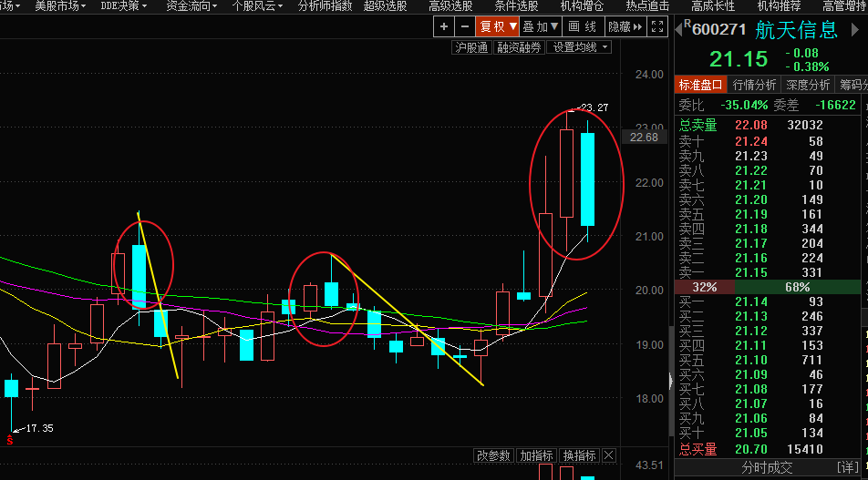The image size is (868, 480).
Task: Click the 22.68 highlighted price axis marker
Action: [645, 138]
